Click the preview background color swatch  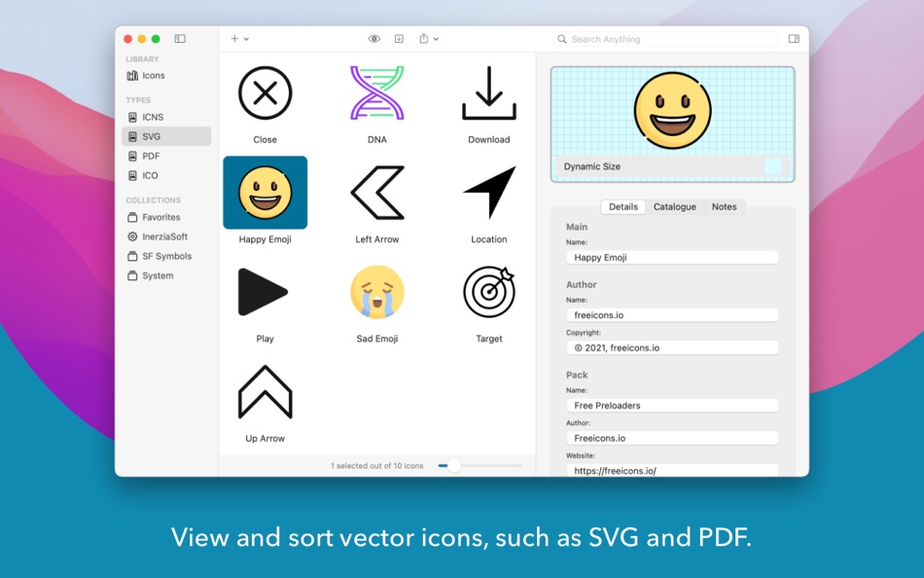point(772,166)
